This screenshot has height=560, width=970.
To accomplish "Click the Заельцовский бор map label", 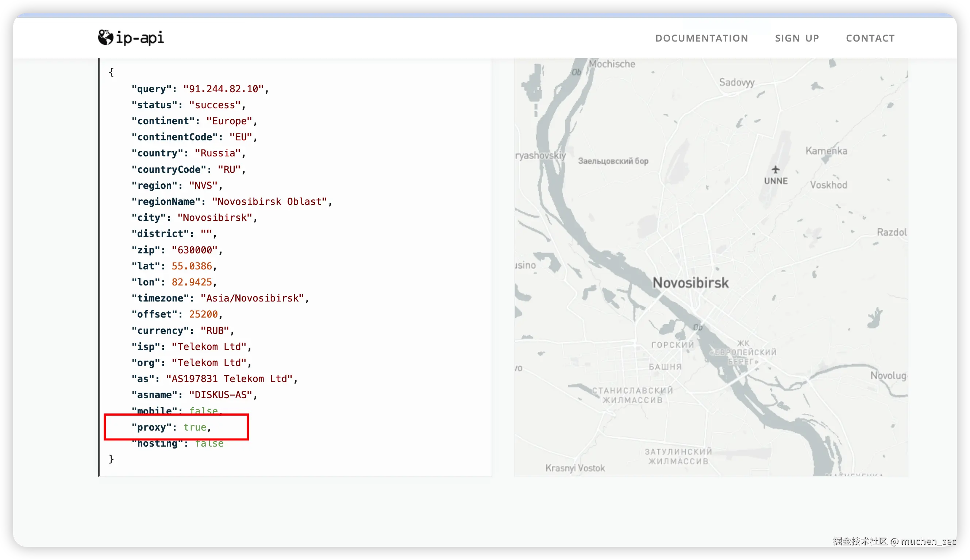I will pos(613,161).
